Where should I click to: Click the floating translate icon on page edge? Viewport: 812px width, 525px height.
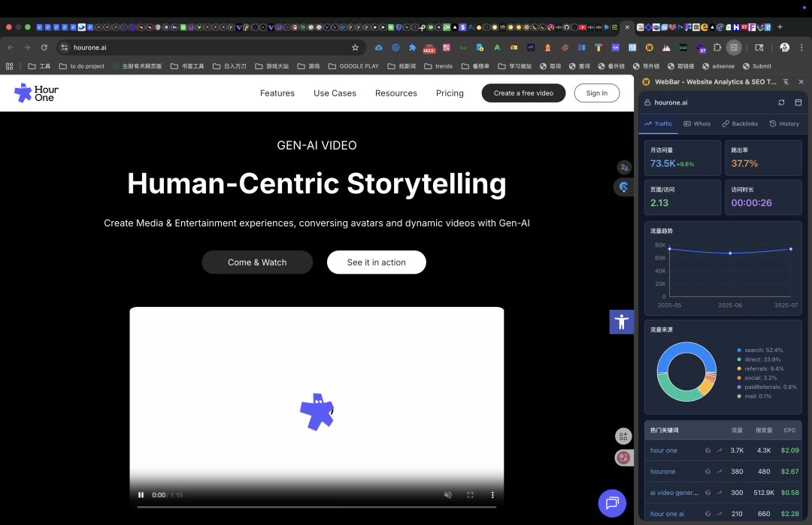click(x=624, y=168)
